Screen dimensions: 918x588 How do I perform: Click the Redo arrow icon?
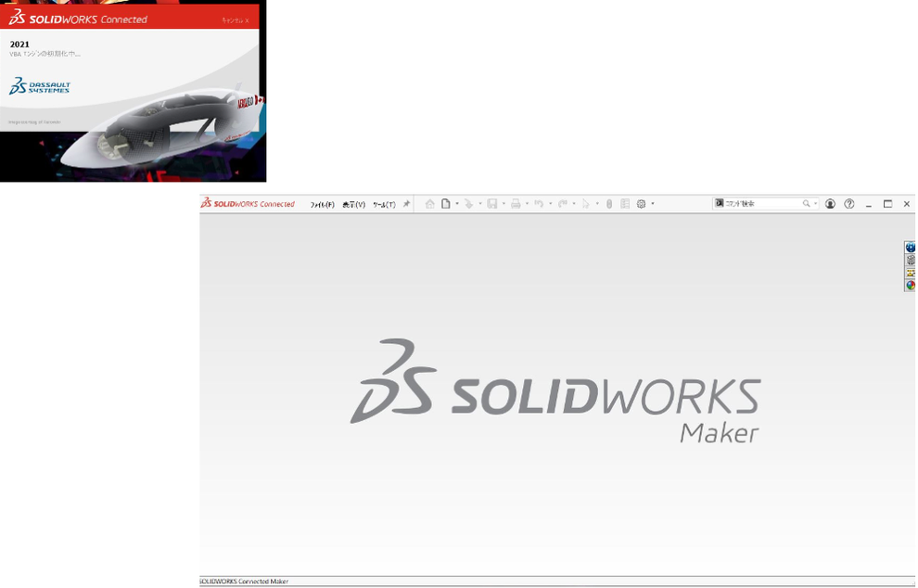point(562,204)
